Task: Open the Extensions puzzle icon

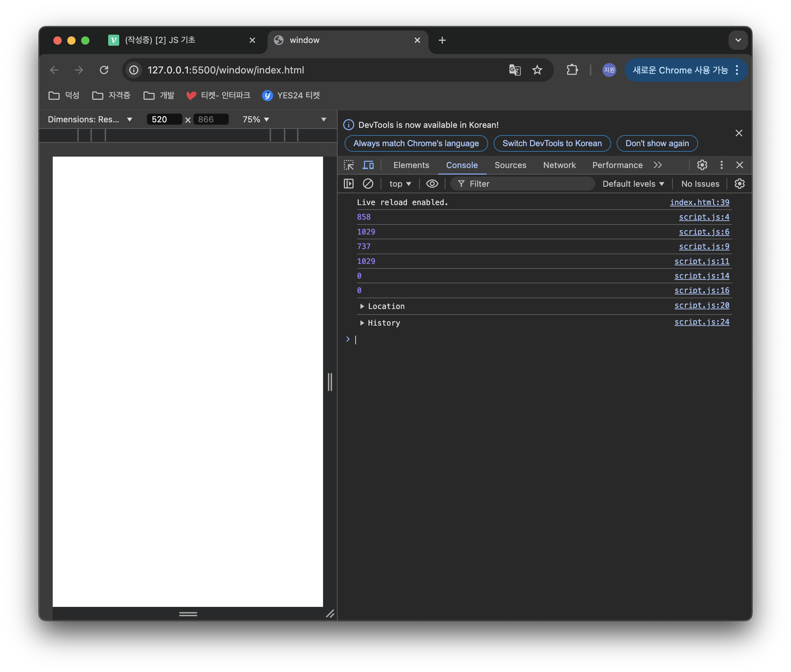Action: tap(572, 70)
